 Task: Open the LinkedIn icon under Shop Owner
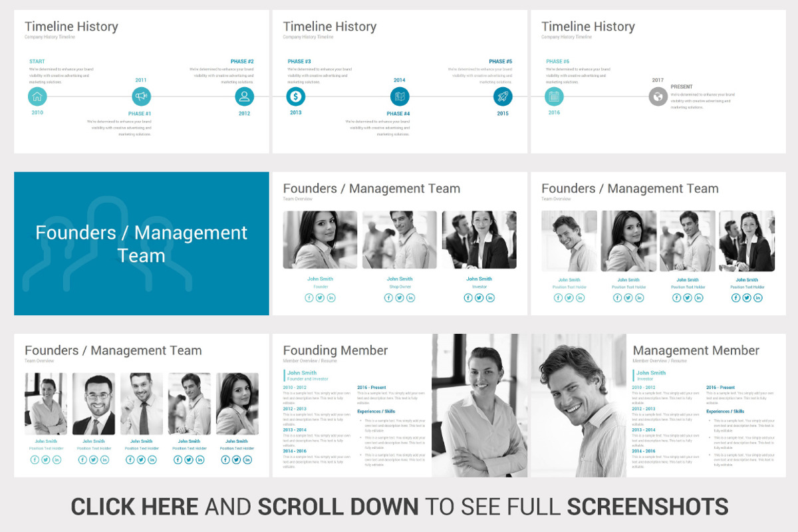pyautogui.click(x=410, y=298)
